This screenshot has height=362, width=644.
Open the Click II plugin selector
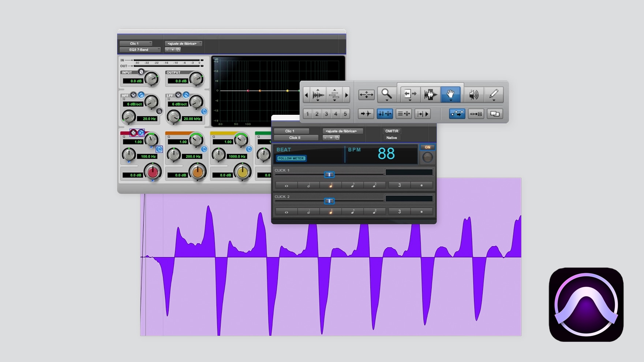point(296,138)
